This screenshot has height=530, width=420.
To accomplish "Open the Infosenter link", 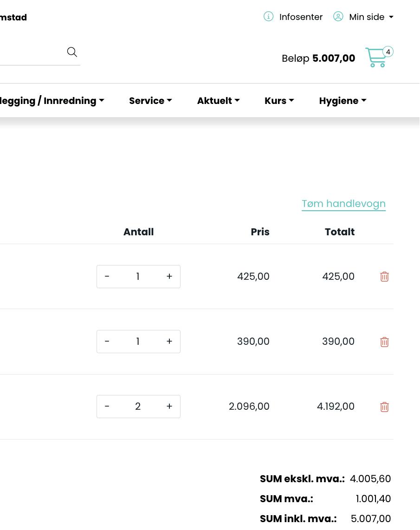I will coord(301,17).
